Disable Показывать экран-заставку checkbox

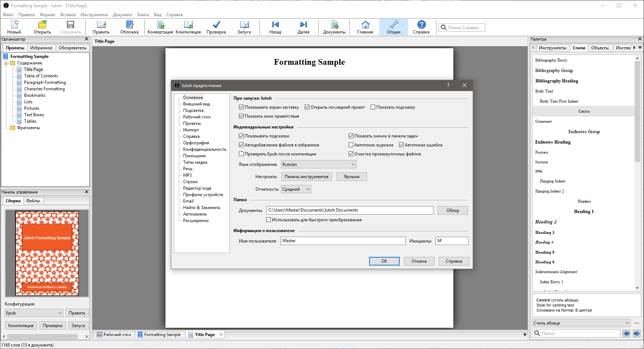click(241, 107)
